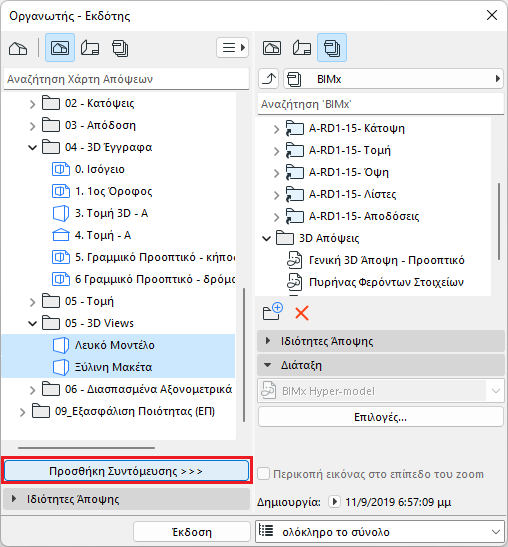
Task: Select the Ξύλινη Μακέτα view
Action: point(118,367)
